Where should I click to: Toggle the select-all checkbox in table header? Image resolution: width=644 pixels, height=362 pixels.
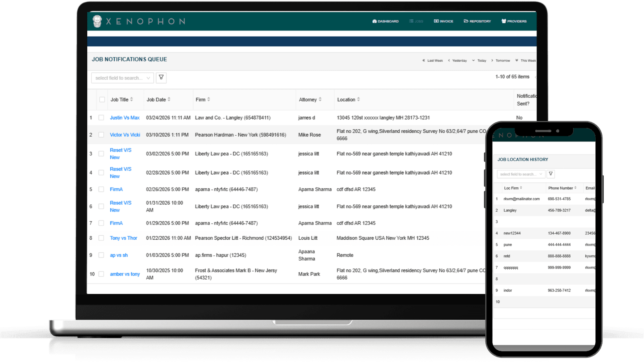pos(102,100)
